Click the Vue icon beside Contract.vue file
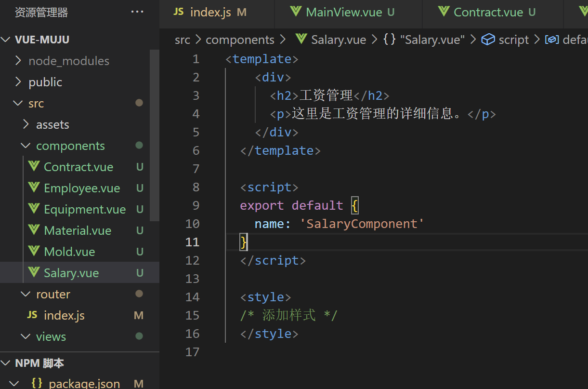The height and width of the screenshot is (389, 588). (34, 167)
